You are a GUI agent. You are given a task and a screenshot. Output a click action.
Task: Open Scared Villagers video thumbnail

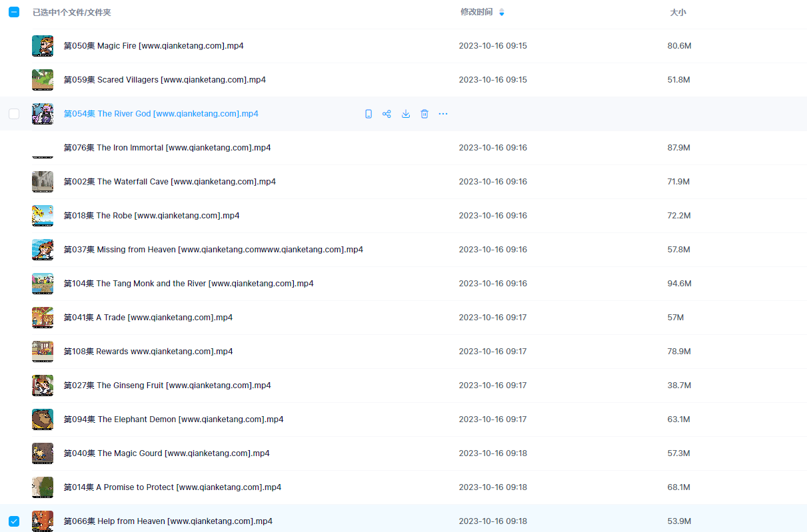tap(43, 80)
